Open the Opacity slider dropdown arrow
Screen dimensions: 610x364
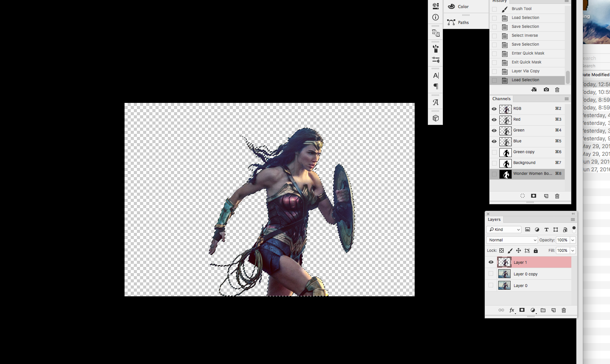click(573, 240)
